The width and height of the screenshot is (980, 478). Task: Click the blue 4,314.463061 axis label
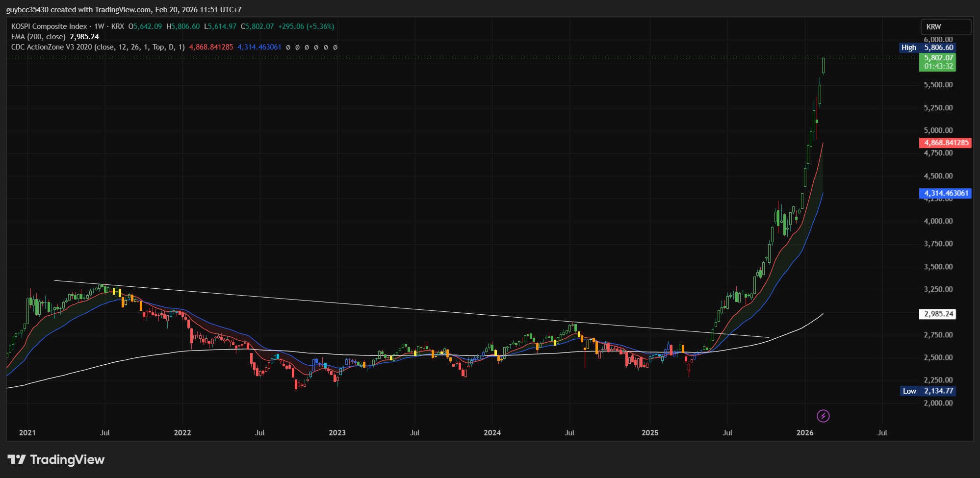coord(945,193)
